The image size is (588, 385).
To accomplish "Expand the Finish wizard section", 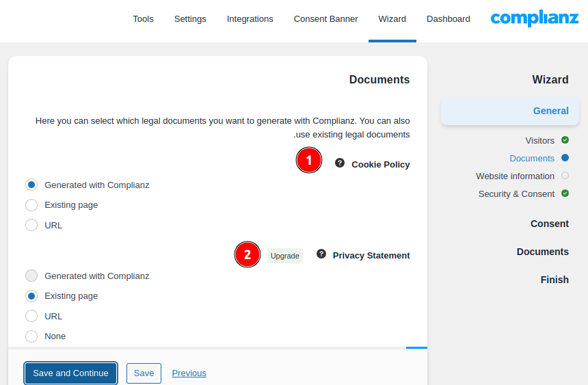I will tap(554, 280).
